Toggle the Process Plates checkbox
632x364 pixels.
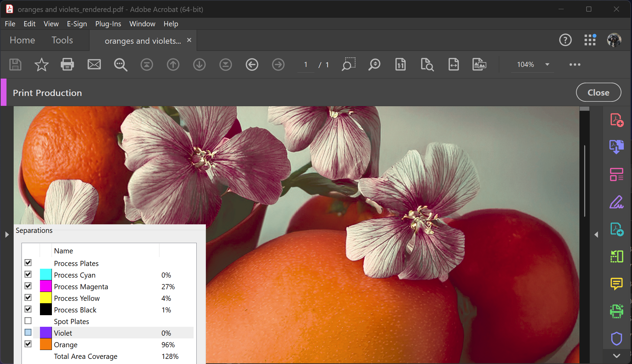pos(28,263)
